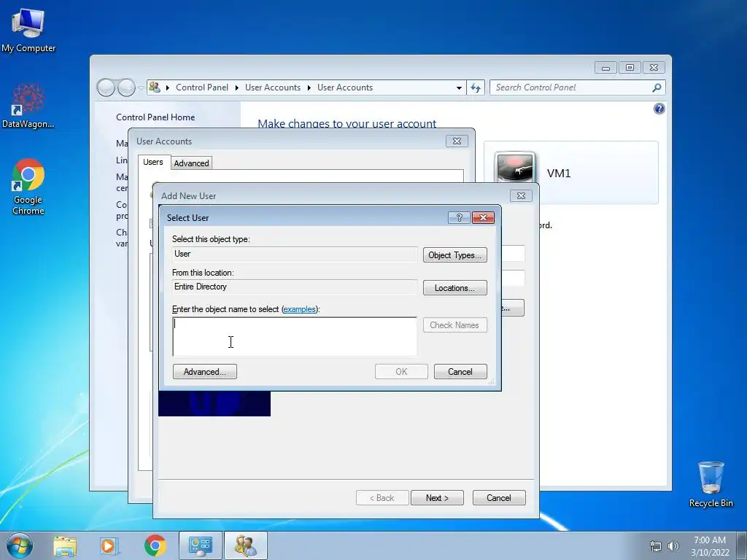Click the refresh button beside the address bar
The image size is (747, 560).
point(476,87)
